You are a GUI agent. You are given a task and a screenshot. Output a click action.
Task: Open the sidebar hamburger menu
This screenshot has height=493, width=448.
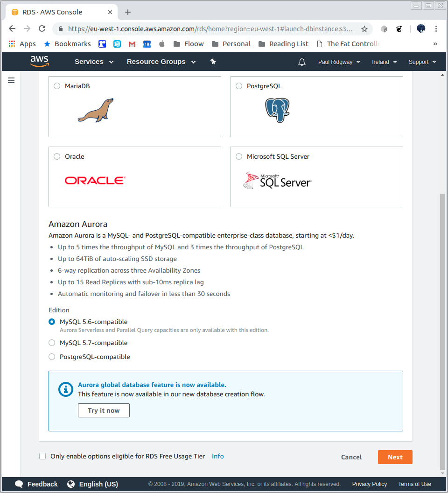(11, 80)
